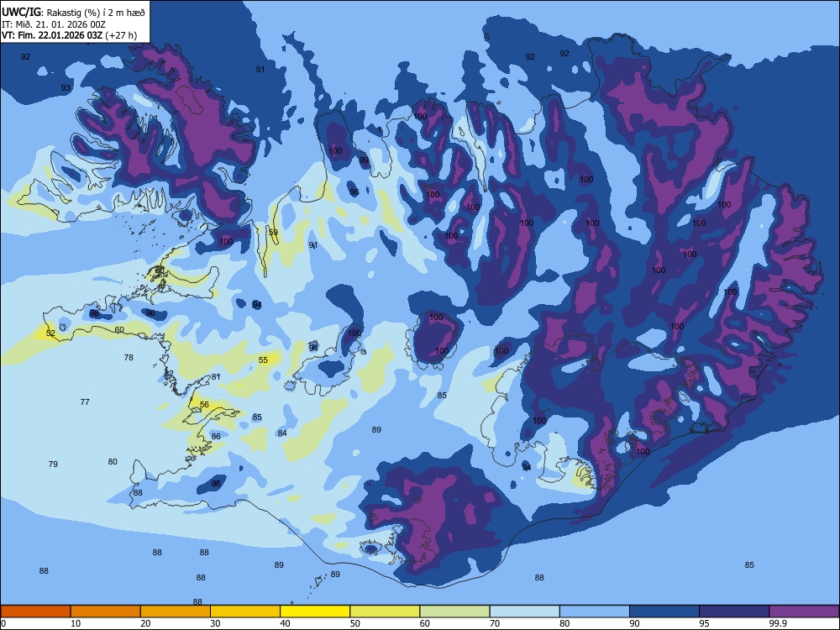Click the 'VT: Fim. 22.01.2026 03Z' valid time
Viewport: 840px width, 630px height.
[52, 35]
